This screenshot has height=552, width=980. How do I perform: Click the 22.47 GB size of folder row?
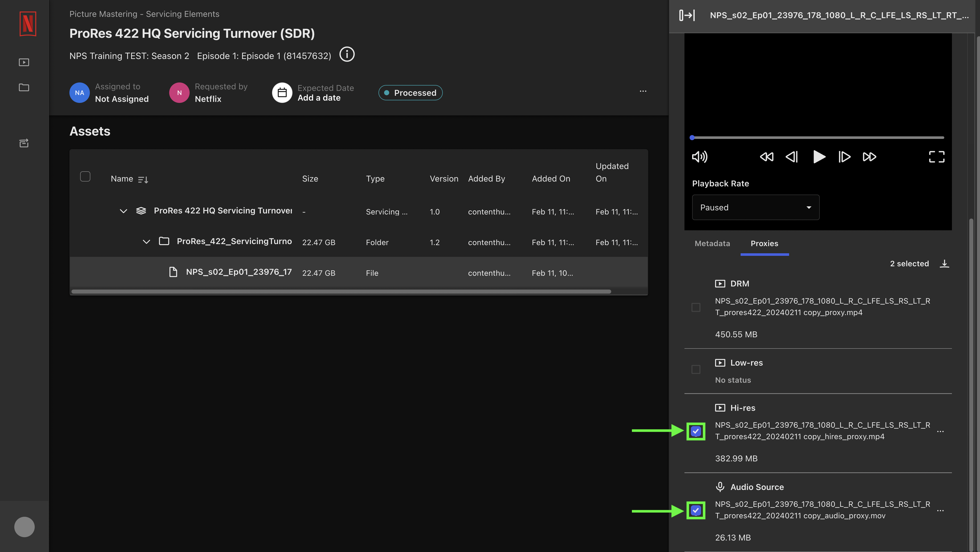point(318,243)
